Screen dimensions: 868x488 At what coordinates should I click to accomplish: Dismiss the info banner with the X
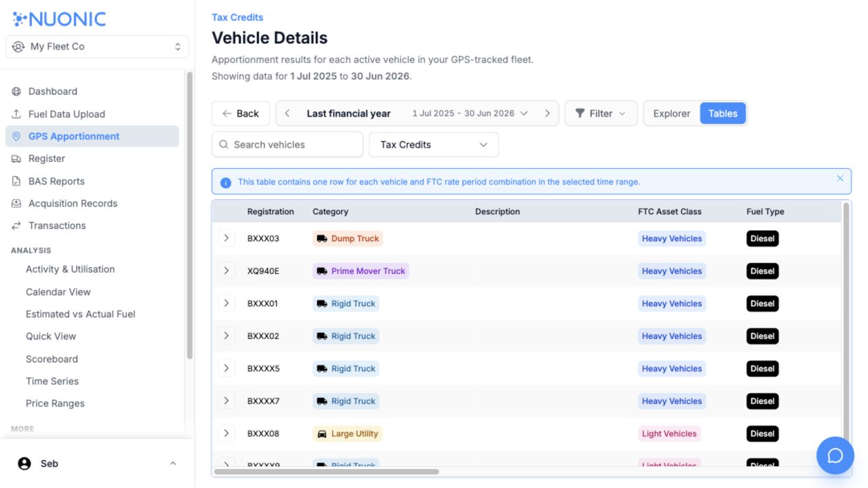[840, 178]
